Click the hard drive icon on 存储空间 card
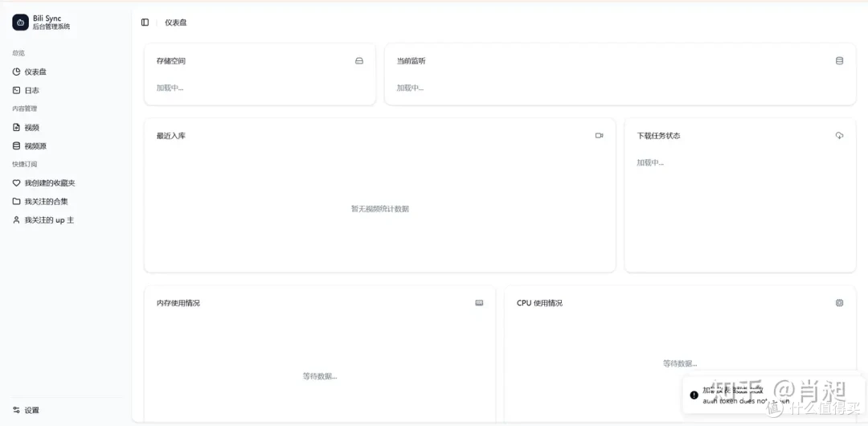The width and height of the screenshot is (868, 426). (359, 61)
